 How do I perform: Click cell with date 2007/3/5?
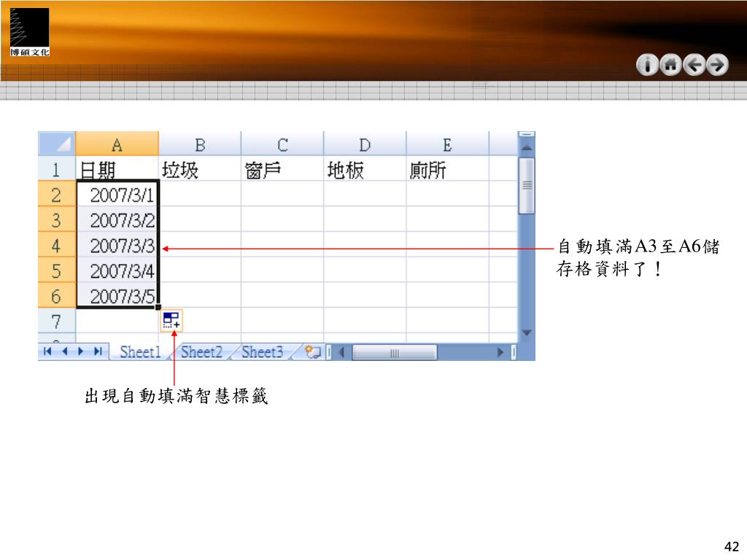click(x=117, y=295)
